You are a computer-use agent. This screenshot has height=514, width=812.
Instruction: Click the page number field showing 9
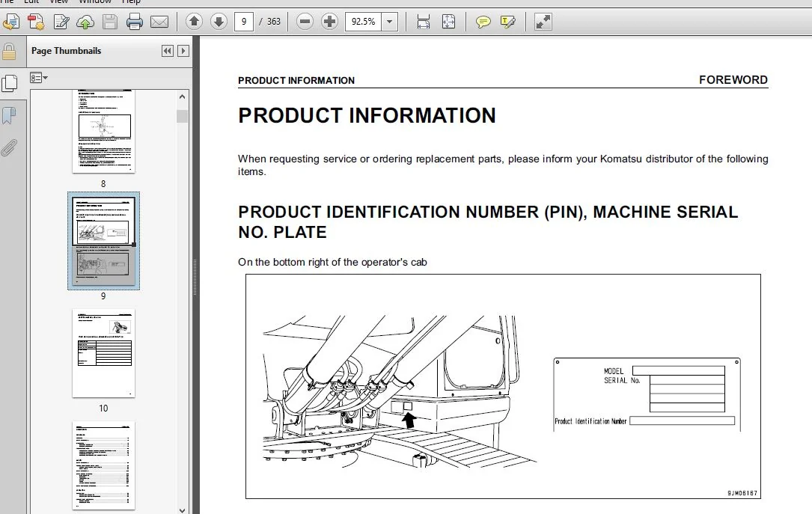click(x=244, y=21)
